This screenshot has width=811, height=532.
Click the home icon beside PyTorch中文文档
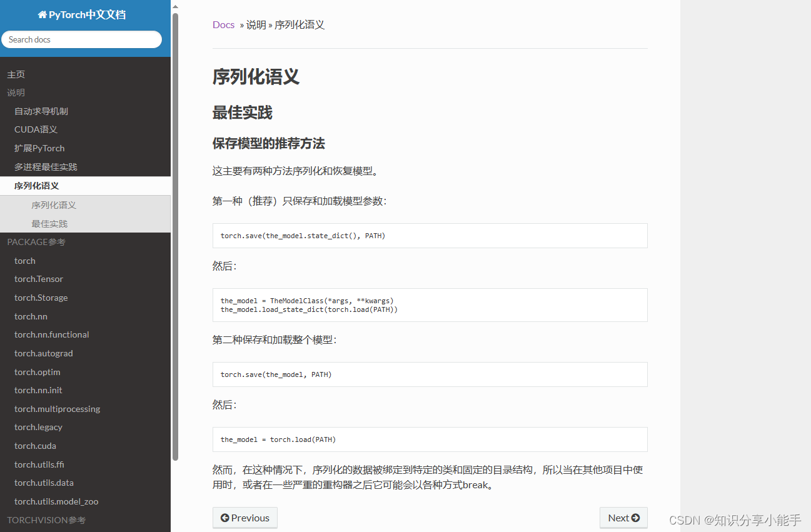[x=42, y=14]
